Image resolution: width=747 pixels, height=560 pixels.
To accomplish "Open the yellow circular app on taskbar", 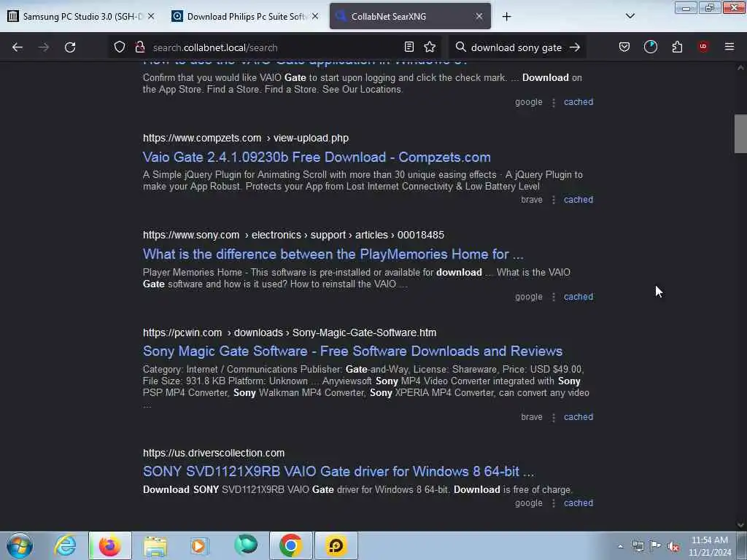I will pos(336,545).
